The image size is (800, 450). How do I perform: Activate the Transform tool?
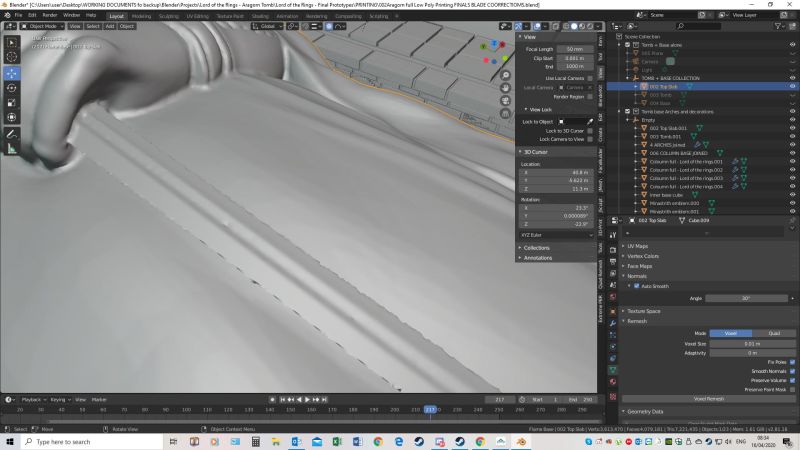click(x=11, y=117)
